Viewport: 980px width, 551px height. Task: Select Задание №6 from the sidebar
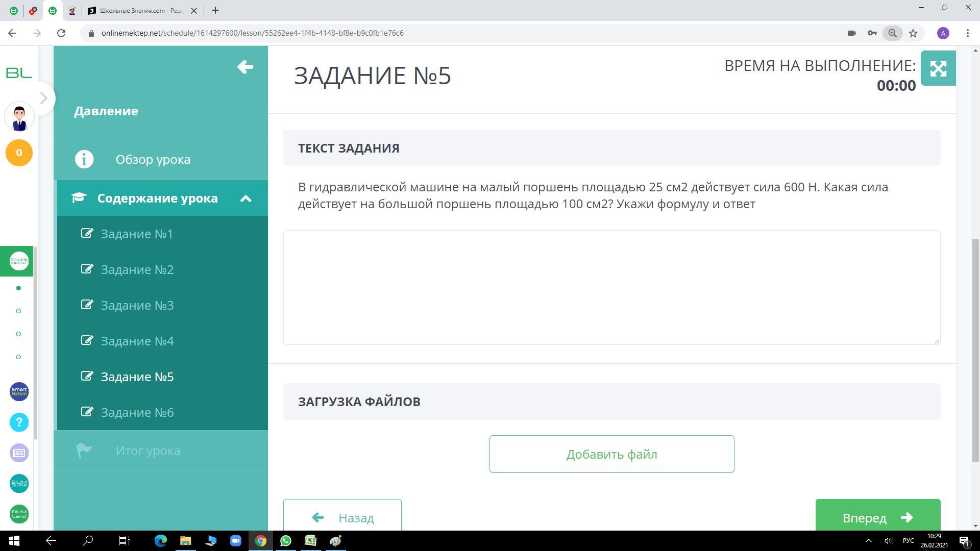tap(137, 412)
